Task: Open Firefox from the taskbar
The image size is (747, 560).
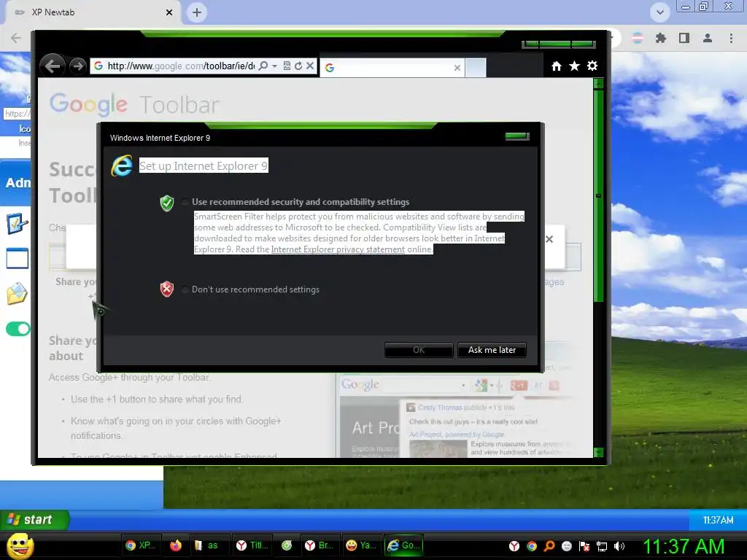Action: [x=176, y=545]
